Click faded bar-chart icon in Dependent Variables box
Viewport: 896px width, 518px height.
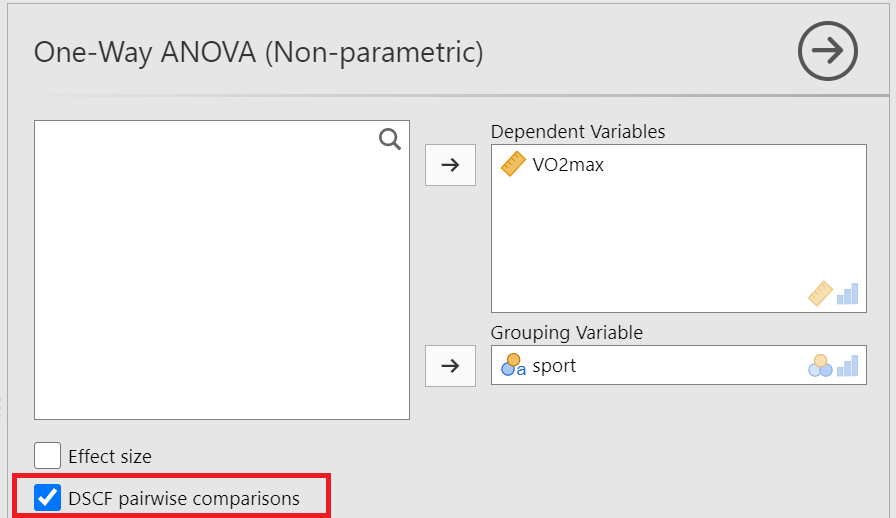pyautogui.click(x=848, y=293)
